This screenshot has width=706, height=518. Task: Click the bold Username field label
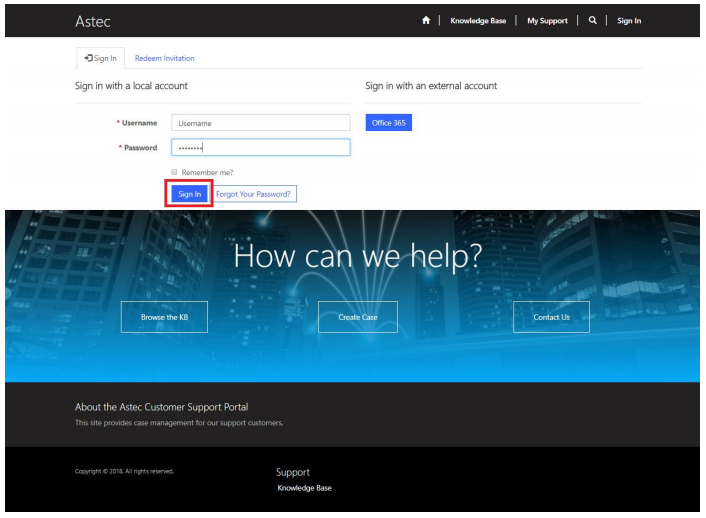pyautogui.click(x=139, y=123)
